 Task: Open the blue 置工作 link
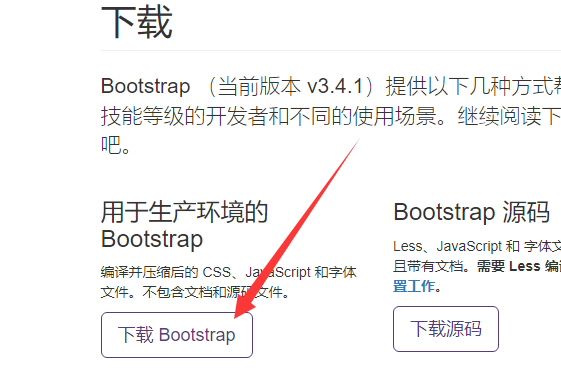(414, 286)
